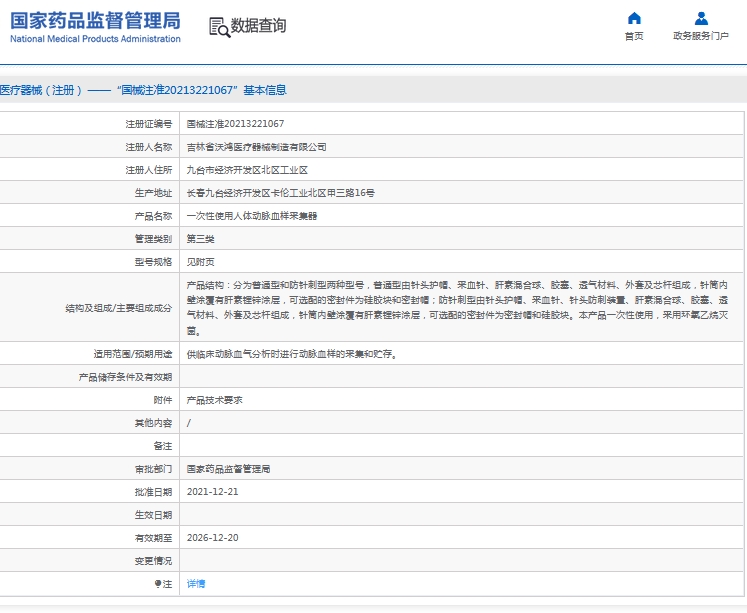Select approval date 2021-12-21
Image resolution: width=747 pixels, height=613 pixels.
click(212, 492)
